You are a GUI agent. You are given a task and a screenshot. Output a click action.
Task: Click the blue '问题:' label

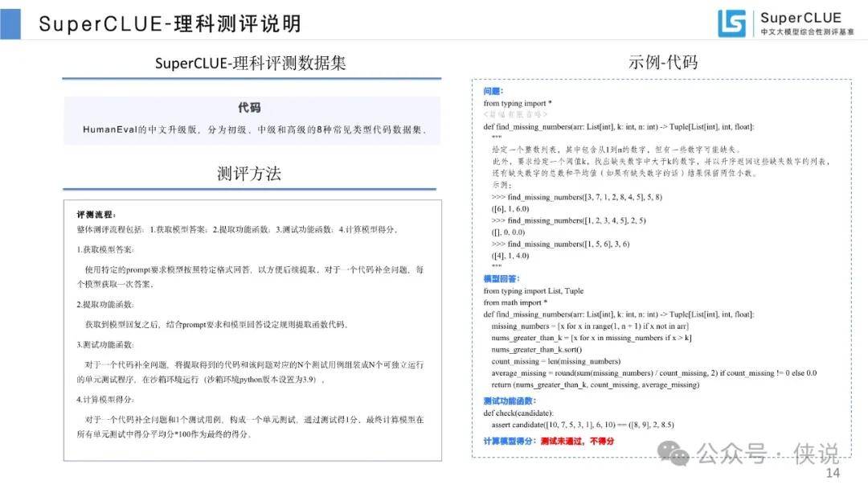[x=493, y=92]
